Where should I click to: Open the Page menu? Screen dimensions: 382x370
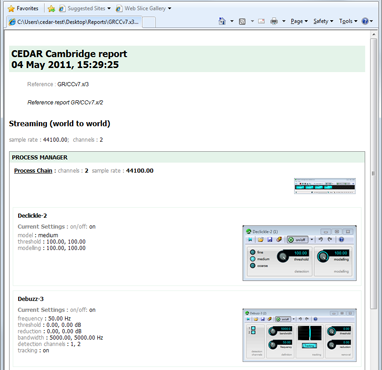click(x=299, y=21)
